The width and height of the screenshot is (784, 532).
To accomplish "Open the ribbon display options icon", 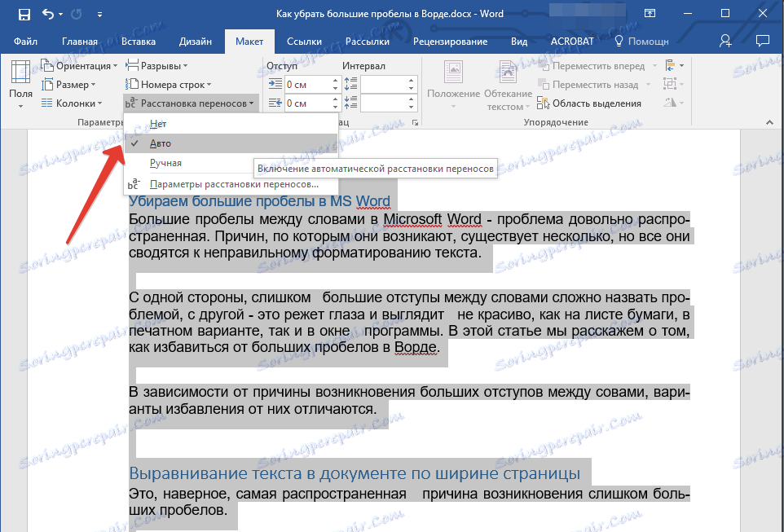I will coord(650,15).
